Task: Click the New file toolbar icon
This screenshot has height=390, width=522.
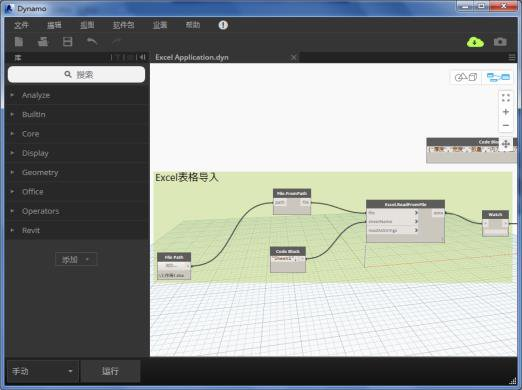Action: click(19, 42)
